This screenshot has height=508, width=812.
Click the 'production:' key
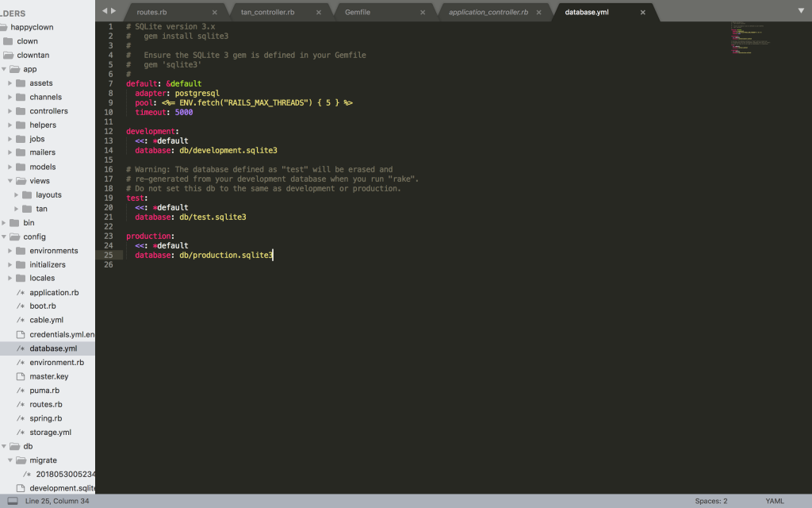(x=150, y=236)
